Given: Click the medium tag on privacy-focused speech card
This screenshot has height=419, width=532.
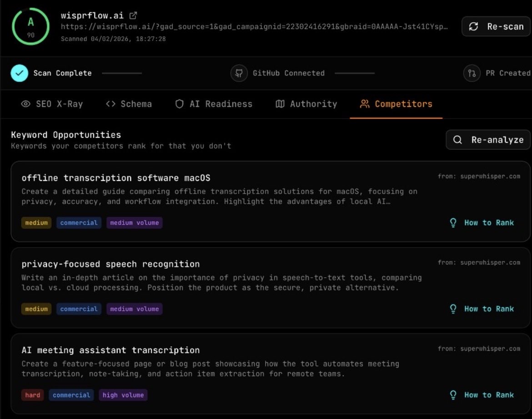Looking at the screenshot, I should [36, 309].
